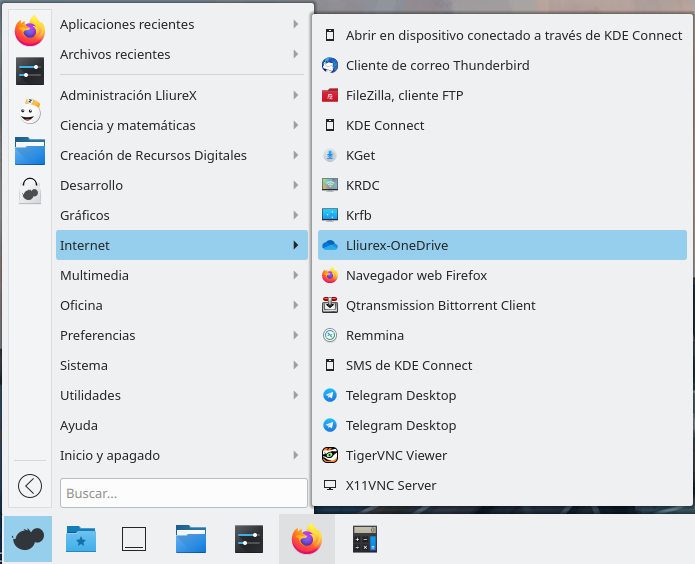The image size is (695, 564).
Task: Click the show desktop icon in the taskbar
Action: coord(134,540)
